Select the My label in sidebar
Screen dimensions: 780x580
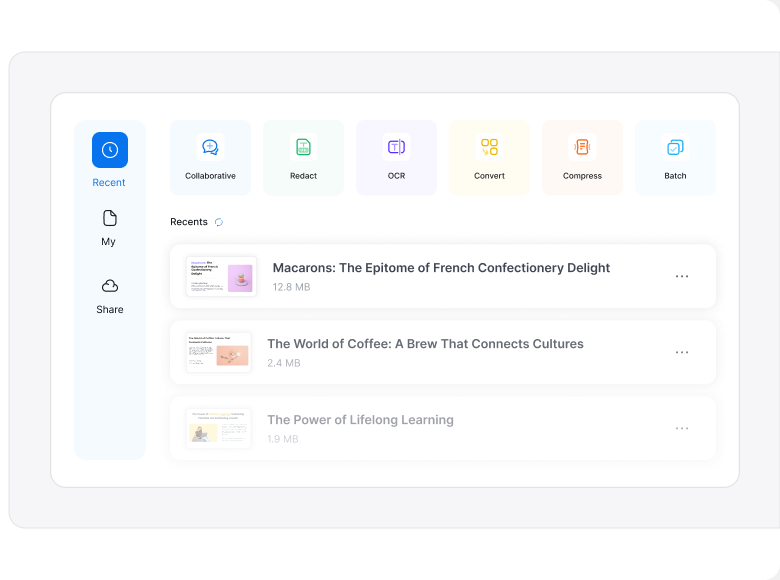[x=108, y=242]
